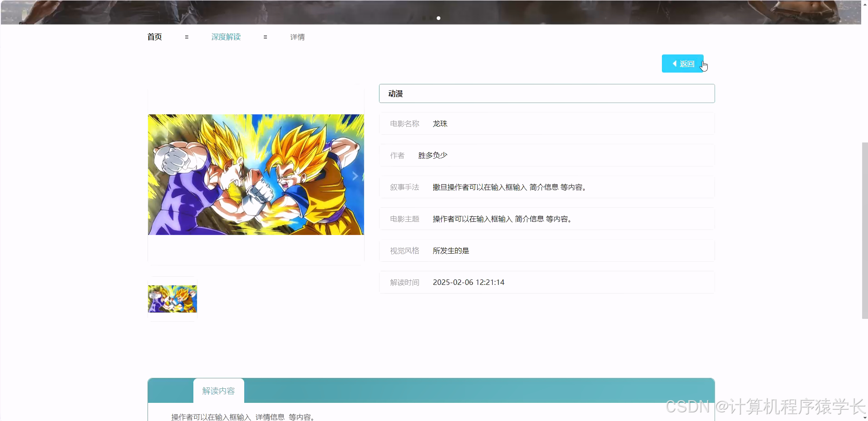Select the carousel dot indicator in the top banner

click(438, 18)
